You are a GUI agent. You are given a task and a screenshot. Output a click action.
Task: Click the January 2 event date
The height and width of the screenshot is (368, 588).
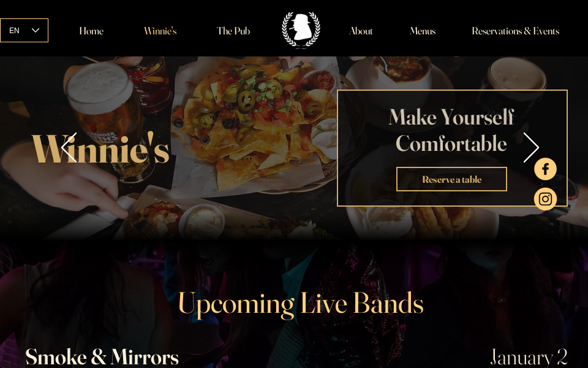[x=529, y=357]
